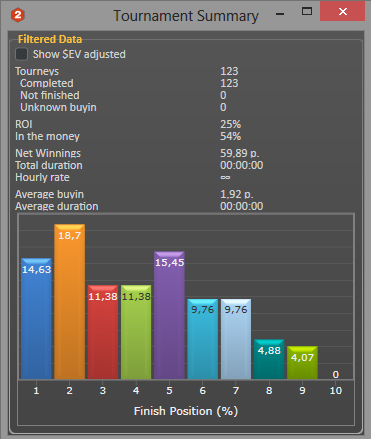
Task: Click the Net Winnings amount
Action: [240, 153]
